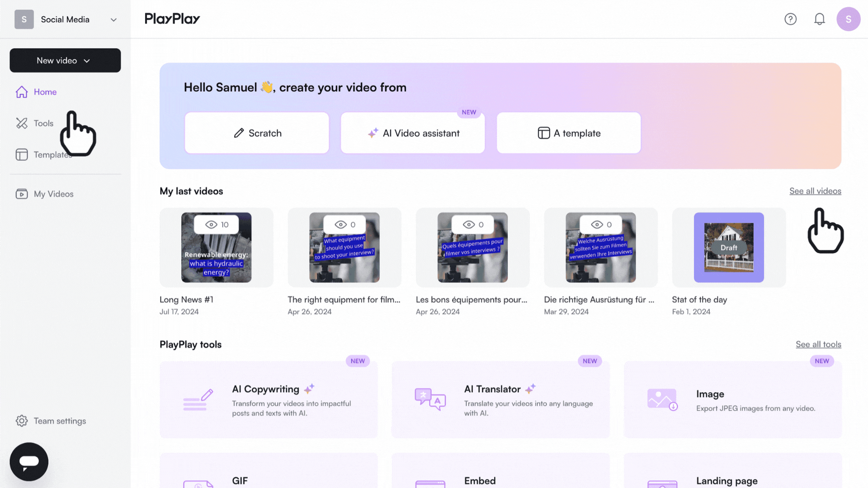Click the S workspace avatar in the sidebar

[x=24, y=19]
